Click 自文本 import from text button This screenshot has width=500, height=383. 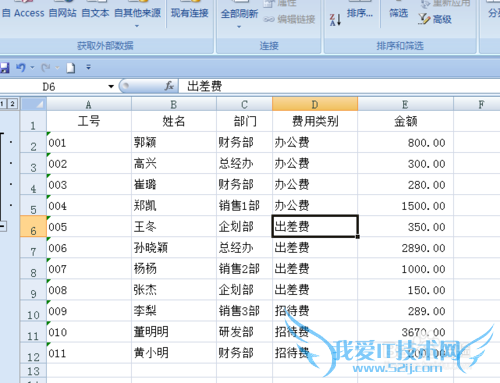(95, 13)
